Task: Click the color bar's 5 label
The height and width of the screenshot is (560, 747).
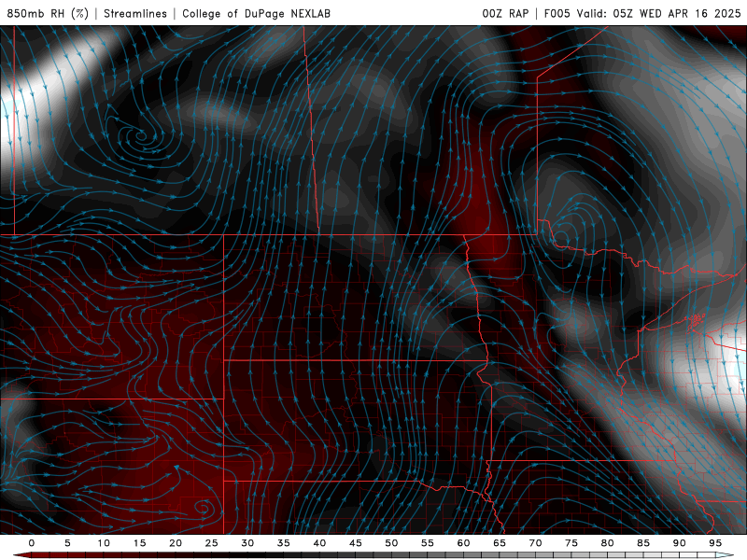Action: (67, 543)
